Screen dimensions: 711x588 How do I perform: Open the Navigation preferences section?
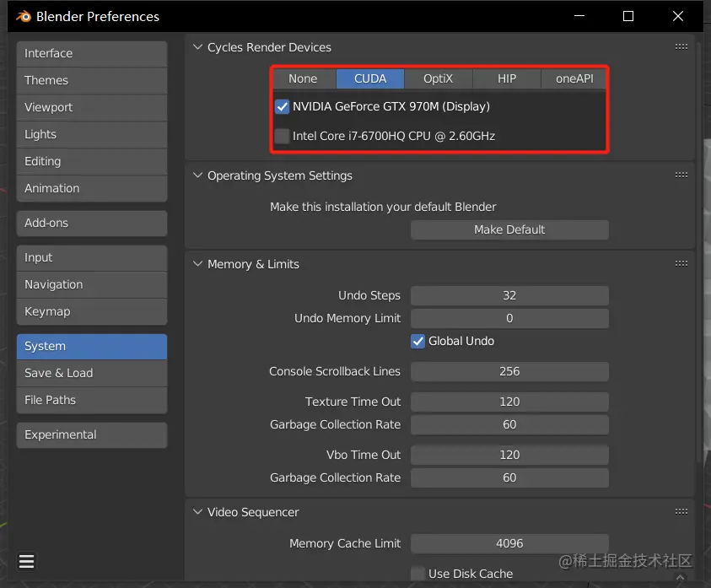(92, 285)
